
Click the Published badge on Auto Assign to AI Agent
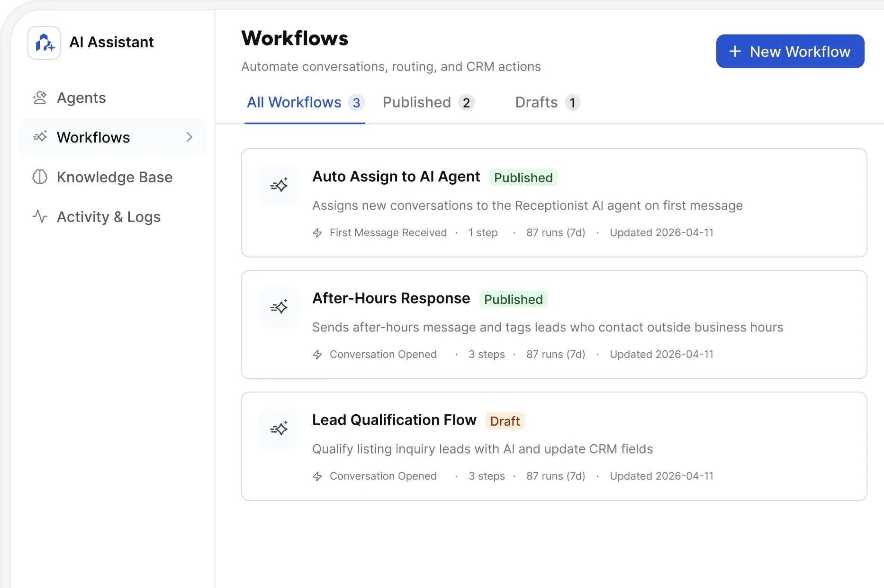523,178
